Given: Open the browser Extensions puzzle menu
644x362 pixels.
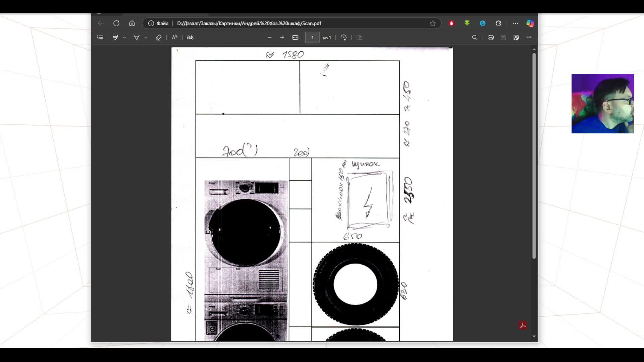Looking at the screenshot, I should (x=498, y=23).
